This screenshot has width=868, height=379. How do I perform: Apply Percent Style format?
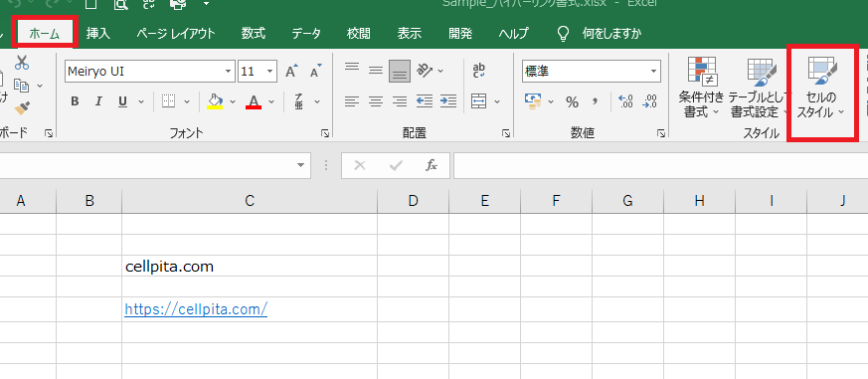(x=572, y=101)
